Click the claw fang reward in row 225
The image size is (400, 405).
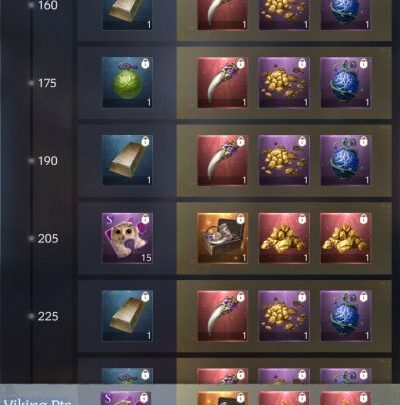[x=222, y=316]
